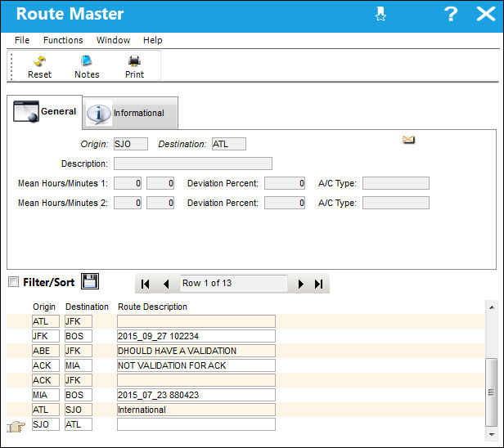Click Mean Hours 2 minutes field

[x=160, y=203]
